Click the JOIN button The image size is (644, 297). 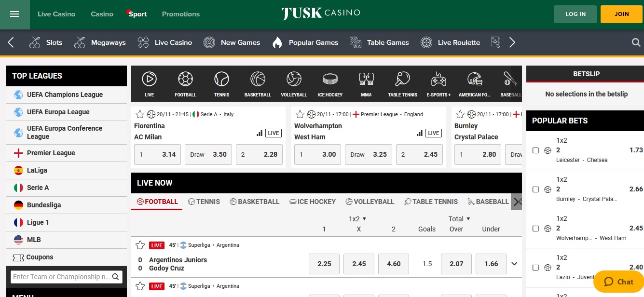622,14
